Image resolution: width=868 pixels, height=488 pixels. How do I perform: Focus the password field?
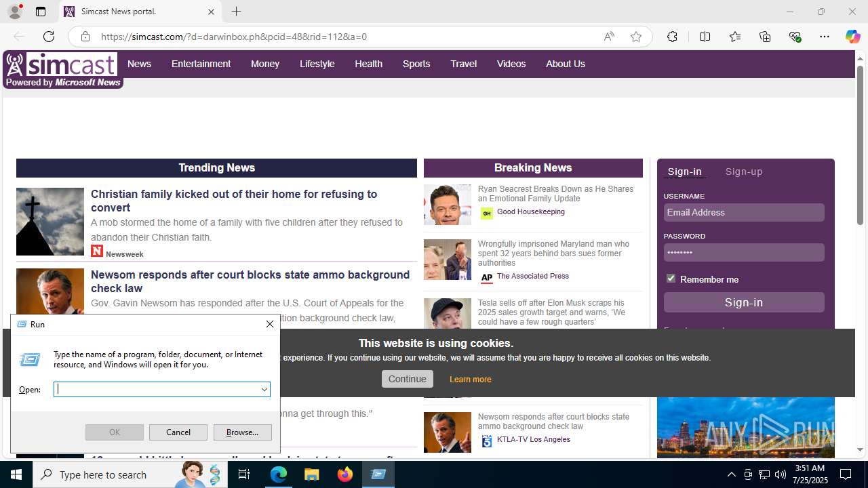point(744,252)
